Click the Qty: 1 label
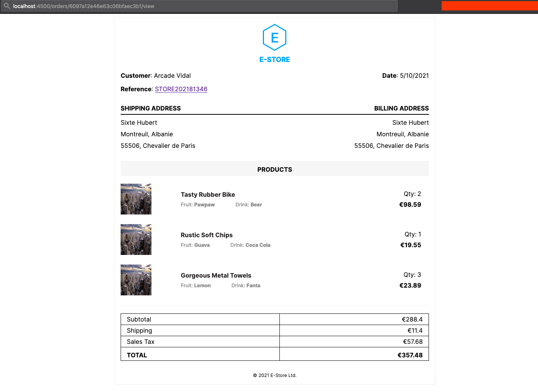The height and width of the screenshot is (392, 538). pos(413,234)
